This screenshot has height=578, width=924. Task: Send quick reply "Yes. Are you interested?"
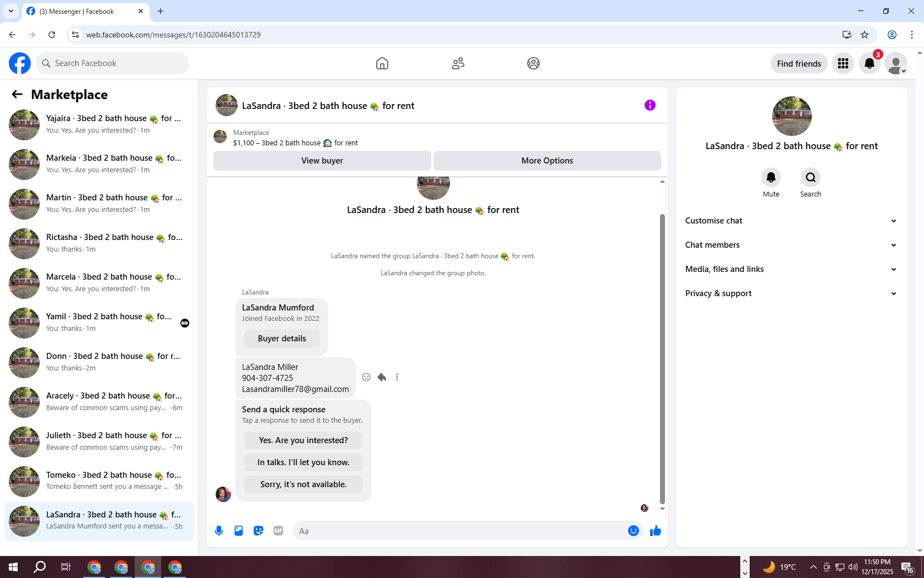[x=304, y=440]
